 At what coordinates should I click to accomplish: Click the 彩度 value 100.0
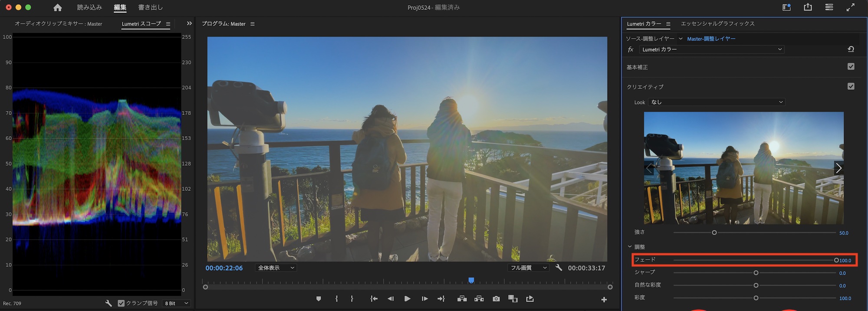click(x=845, y=298)
